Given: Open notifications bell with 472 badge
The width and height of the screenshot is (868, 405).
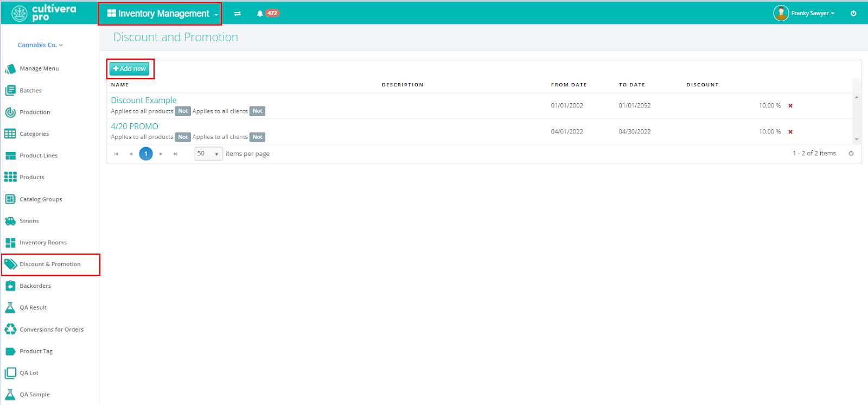Looking at the screenshot, I should 268,14.
